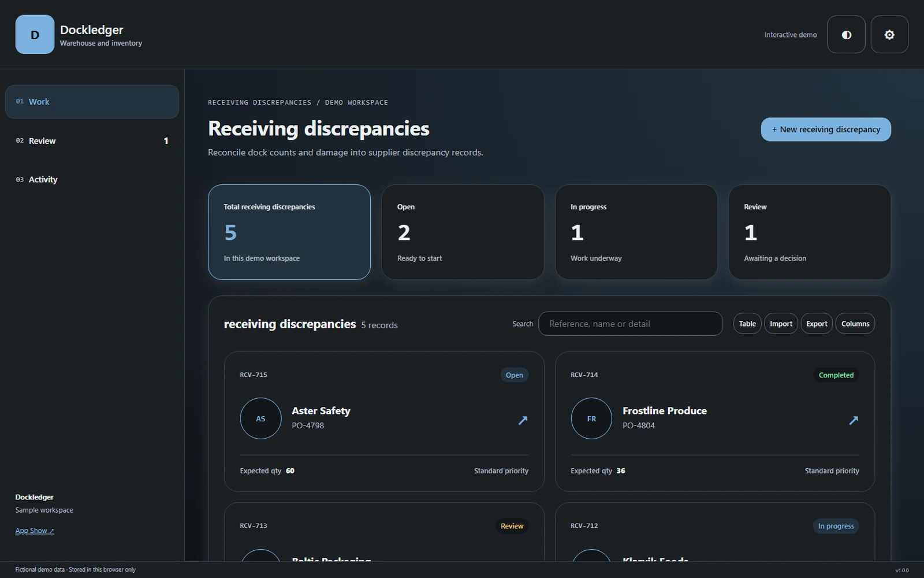Follow the App Show link

click(35, 531)
